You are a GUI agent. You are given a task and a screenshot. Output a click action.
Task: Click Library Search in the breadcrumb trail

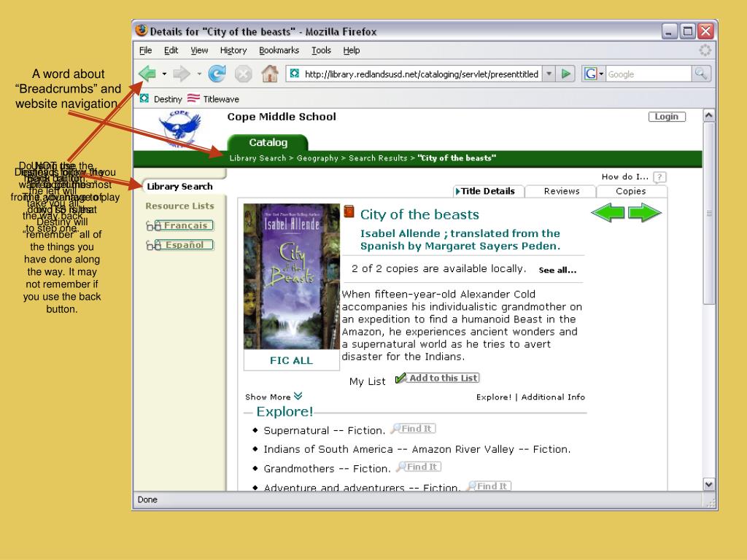pyautogui.click(x=258, y=158)
